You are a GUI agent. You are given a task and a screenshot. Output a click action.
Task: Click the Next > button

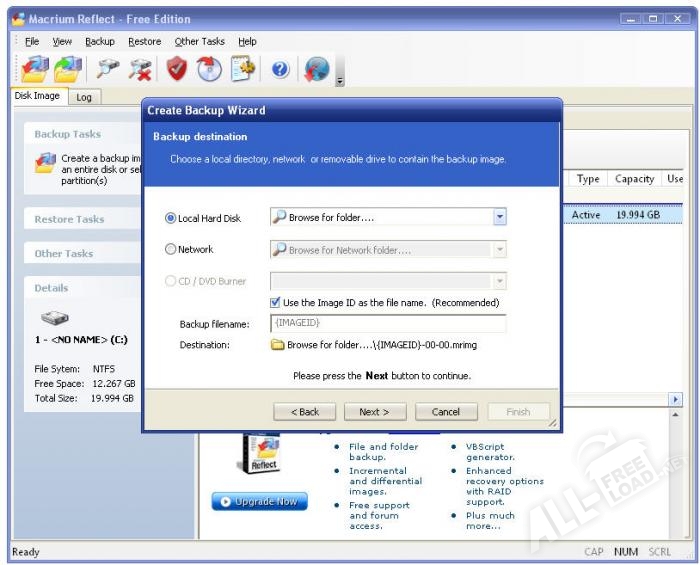tap(375, 412)
